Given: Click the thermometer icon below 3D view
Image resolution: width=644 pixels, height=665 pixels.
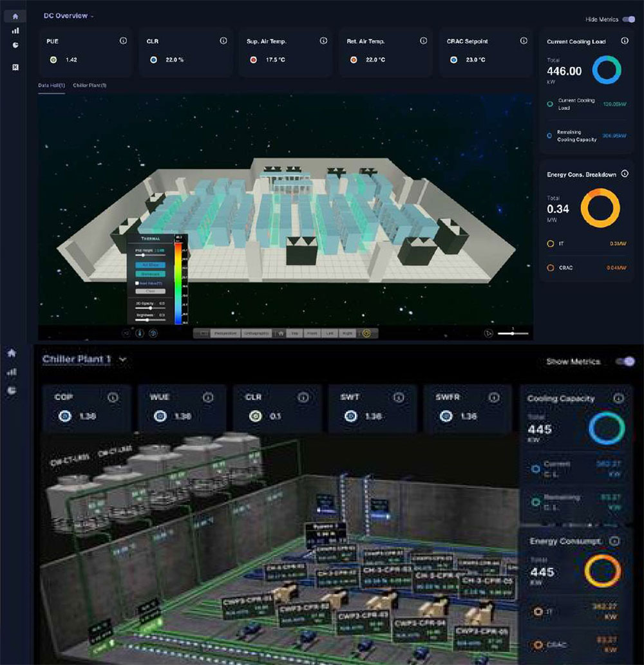Looking at the screenshot, I should [139, 333].
